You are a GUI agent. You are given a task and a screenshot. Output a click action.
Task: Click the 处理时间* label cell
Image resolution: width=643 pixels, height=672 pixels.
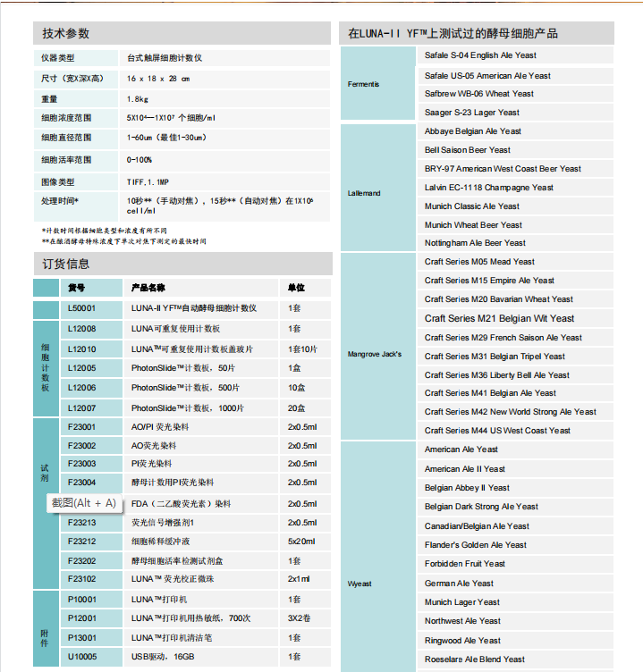75,206
